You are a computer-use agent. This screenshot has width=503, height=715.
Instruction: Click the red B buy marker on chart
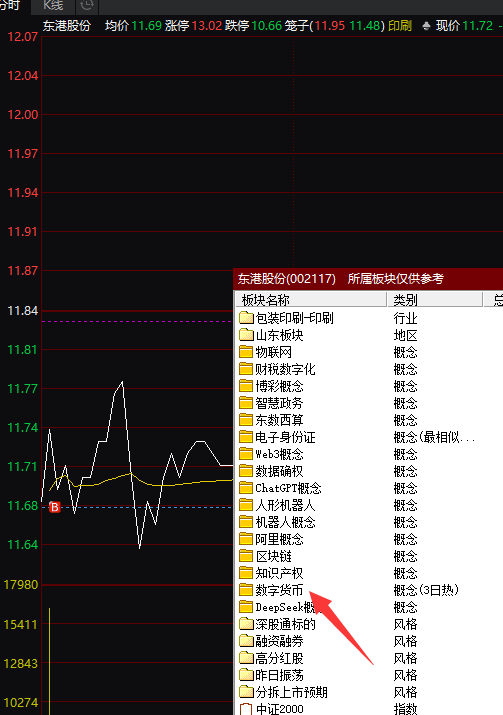click(x=55, y=507)
